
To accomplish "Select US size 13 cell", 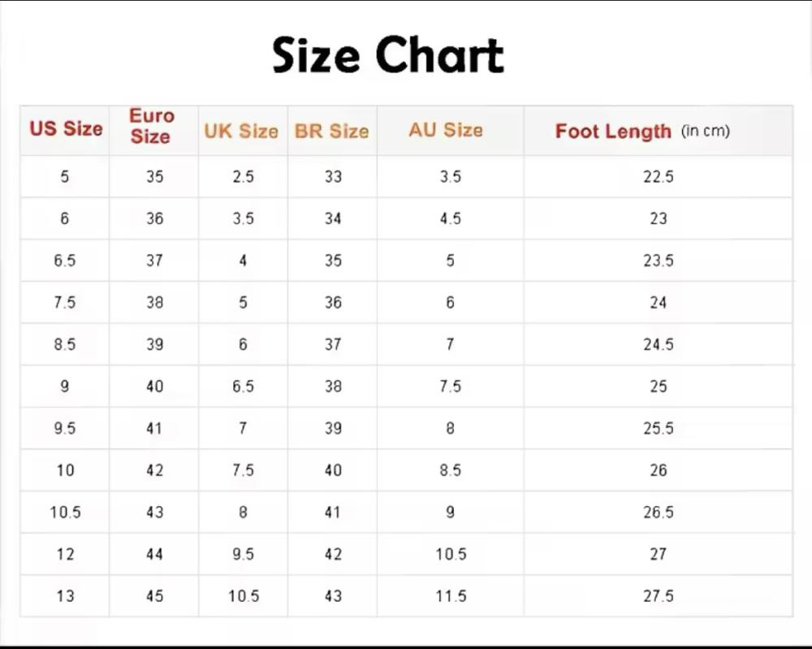I will point(65,596).
